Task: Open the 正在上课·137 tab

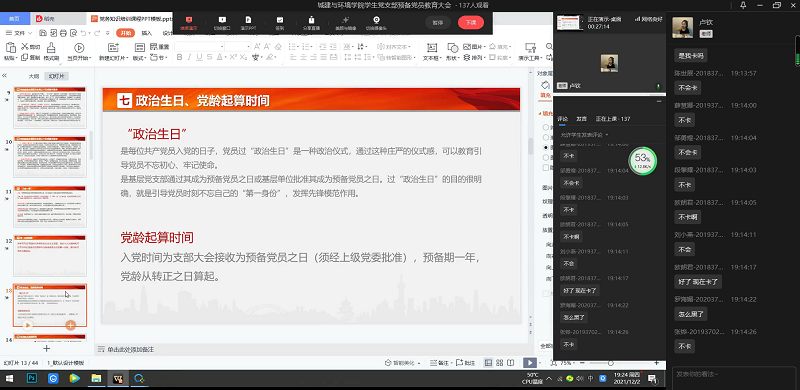Action: click(x=613, y=118)
